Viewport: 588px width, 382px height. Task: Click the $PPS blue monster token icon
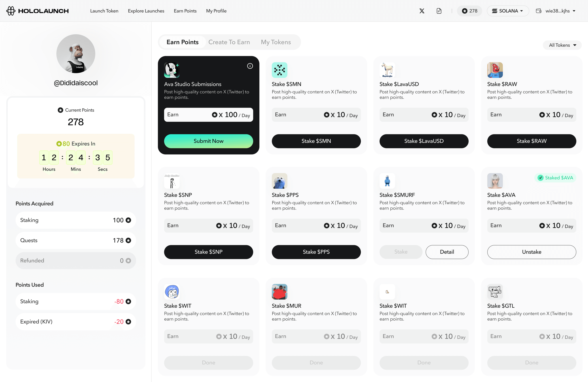(279, 181)
